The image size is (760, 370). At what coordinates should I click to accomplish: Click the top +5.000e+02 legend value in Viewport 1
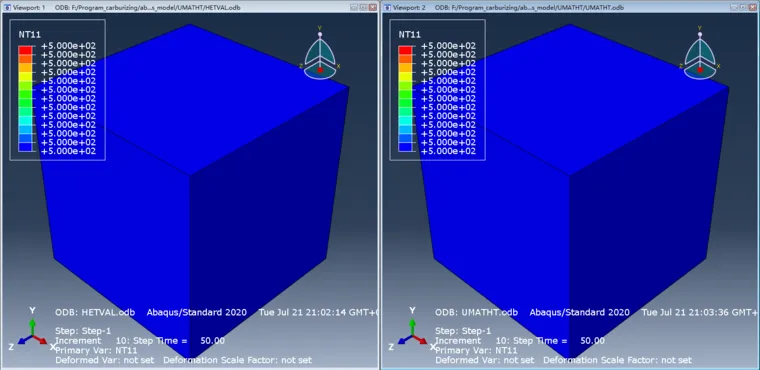(68, 46)
